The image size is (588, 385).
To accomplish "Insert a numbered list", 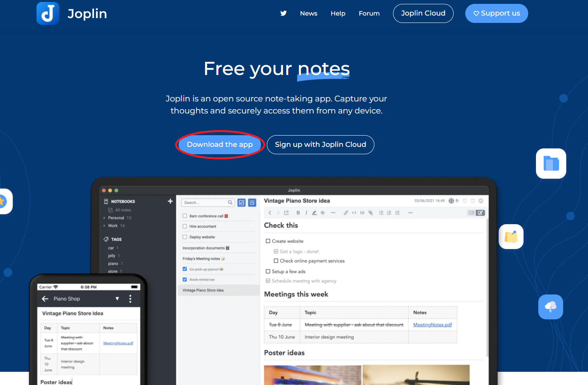I will (389, 213).
